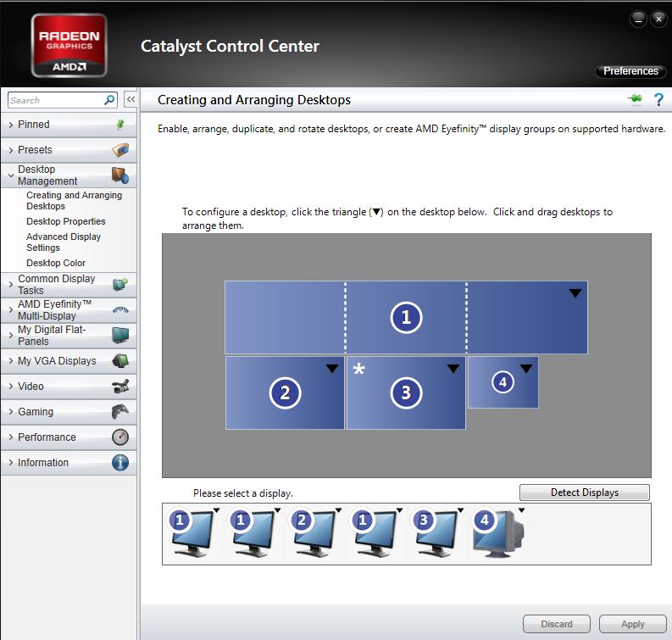Click the Desktop Management icon

[120, 175]
